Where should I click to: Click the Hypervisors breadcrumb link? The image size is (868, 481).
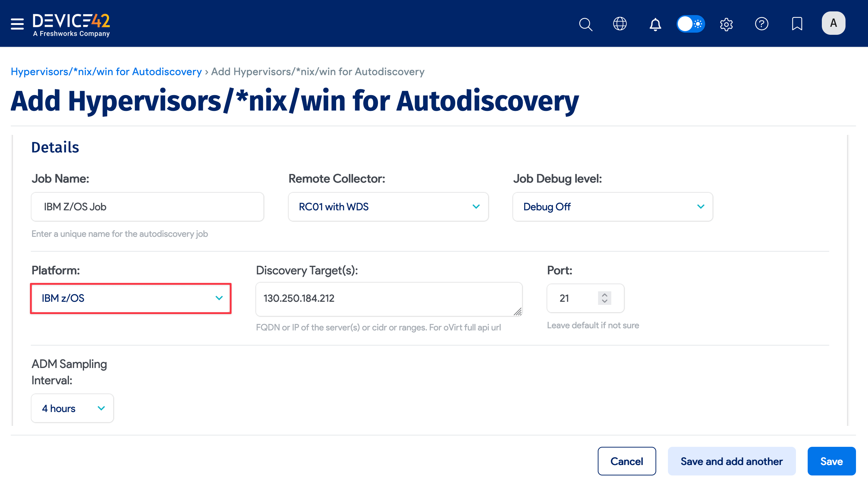coord(106,71)
